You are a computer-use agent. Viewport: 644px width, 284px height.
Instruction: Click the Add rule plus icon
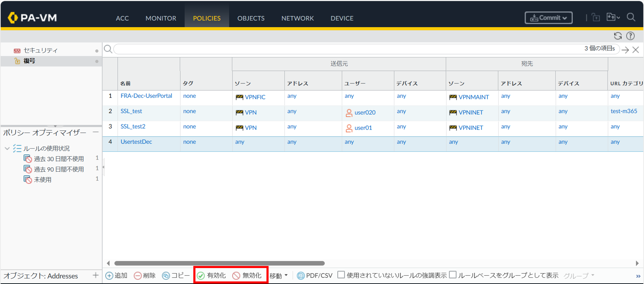(x=109, y=275)
